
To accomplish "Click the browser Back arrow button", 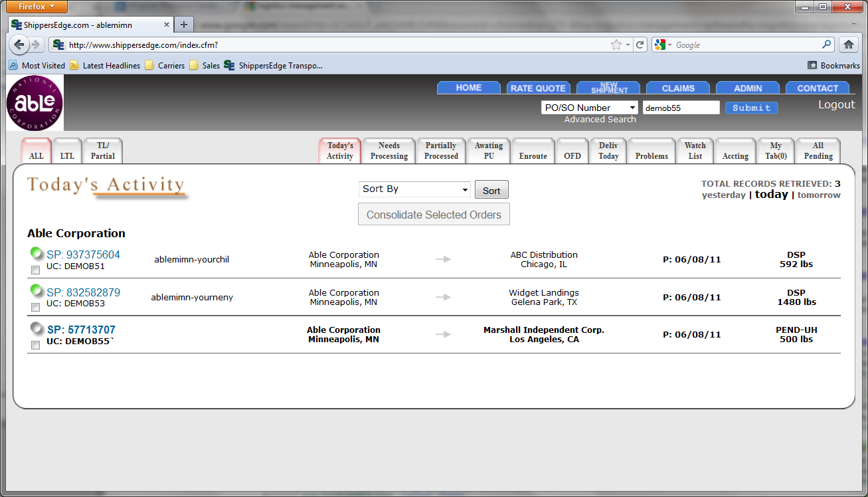I will [19, 45].
